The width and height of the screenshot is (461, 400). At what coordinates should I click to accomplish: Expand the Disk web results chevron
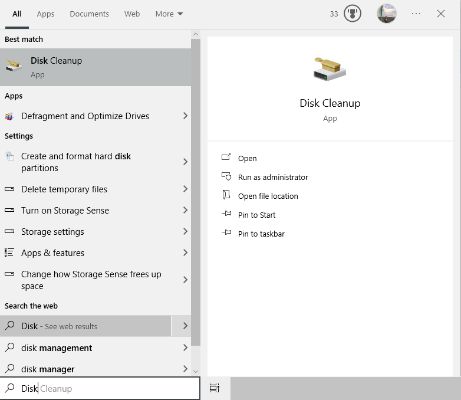(x=185, y=326)
